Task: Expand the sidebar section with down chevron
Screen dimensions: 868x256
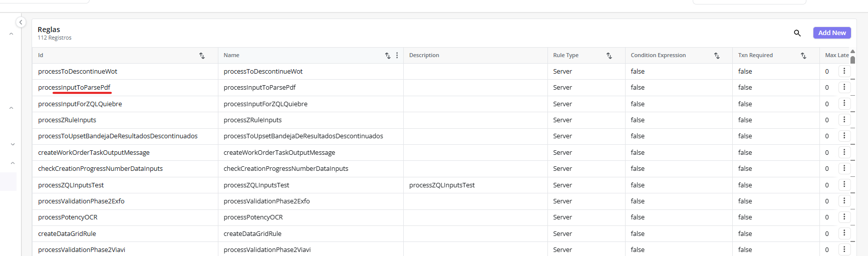Action: [x=13, y=144]
